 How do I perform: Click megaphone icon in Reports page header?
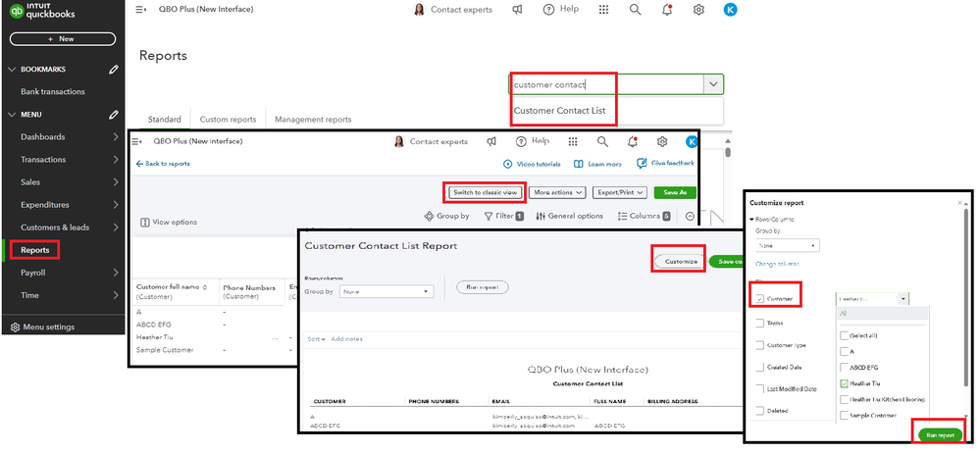518,10
